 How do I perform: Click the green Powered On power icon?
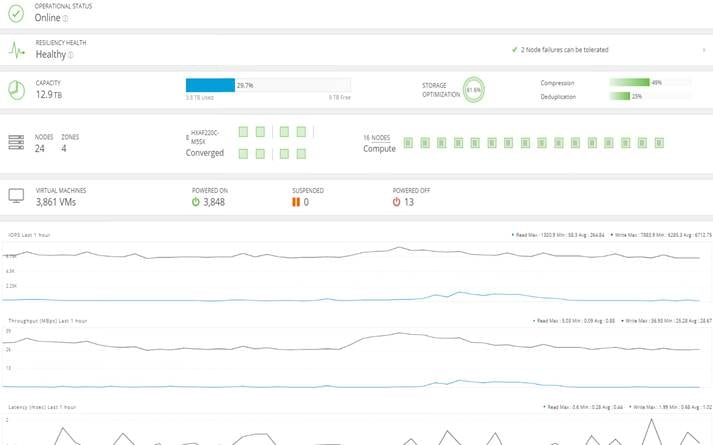point(196,202)
